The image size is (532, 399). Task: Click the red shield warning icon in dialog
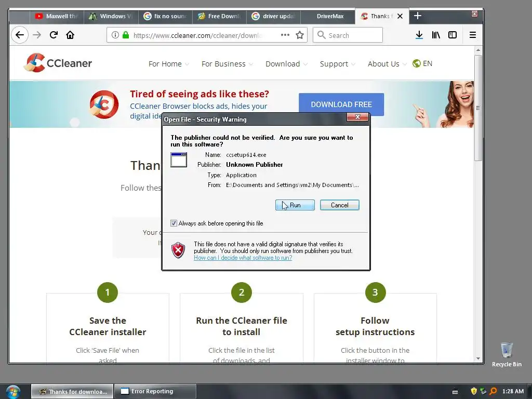pyautogui.click(x=178, y=250)
